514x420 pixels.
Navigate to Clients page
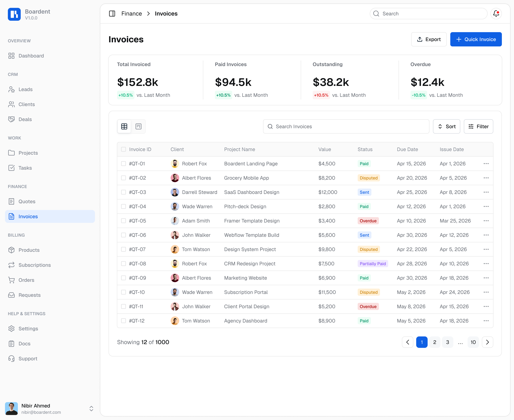click(x=50, y=104)
